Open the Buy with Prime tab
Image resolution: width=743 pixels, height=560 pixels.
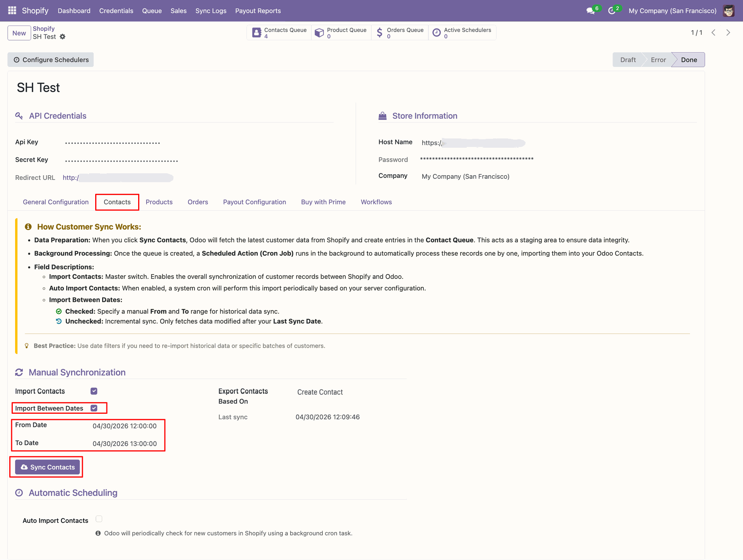(x=324, y=202)
